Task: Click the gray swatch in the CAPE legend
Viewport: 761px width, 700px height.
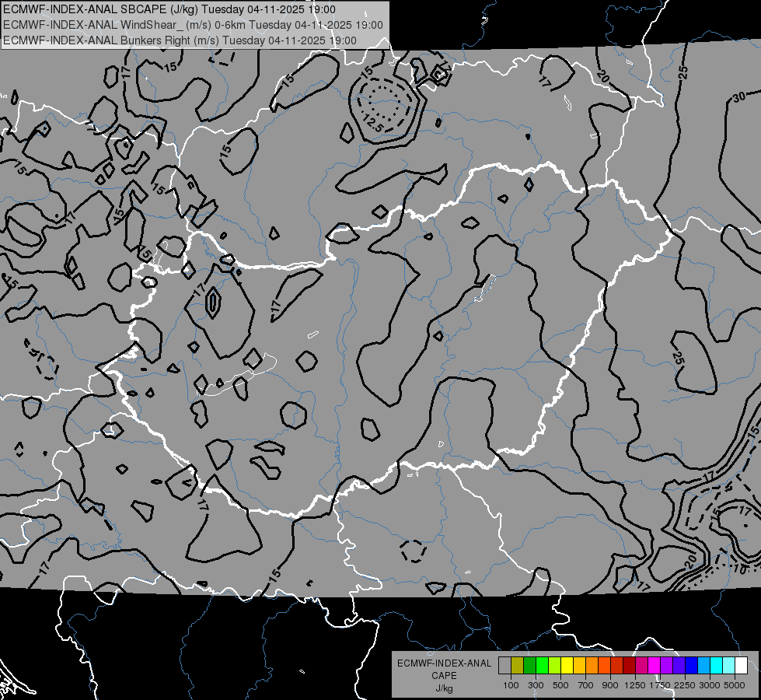Action: (x=504, y=666)
